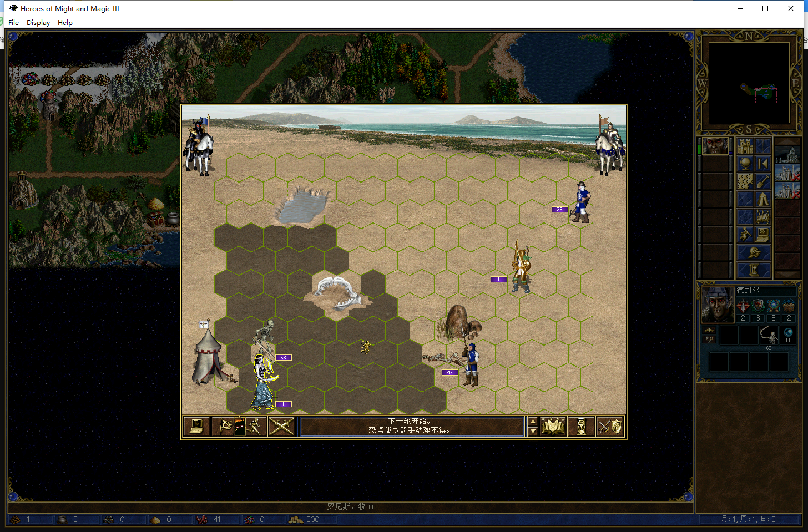Open adventure options tent icon
Image resolution: width=808 pixels, height=532 pixels.
[x=762, y=199]
